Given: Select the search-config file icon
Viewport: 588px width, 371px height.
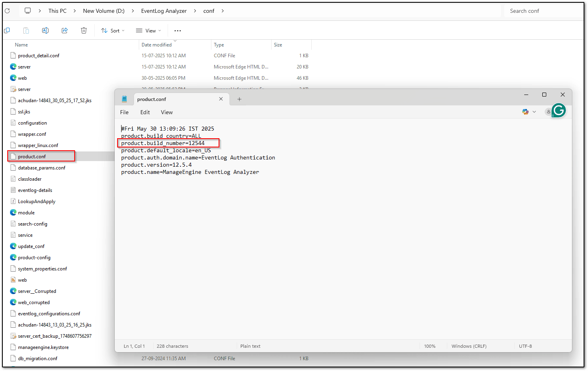Looking at the screenshot, I should (13, 224).
